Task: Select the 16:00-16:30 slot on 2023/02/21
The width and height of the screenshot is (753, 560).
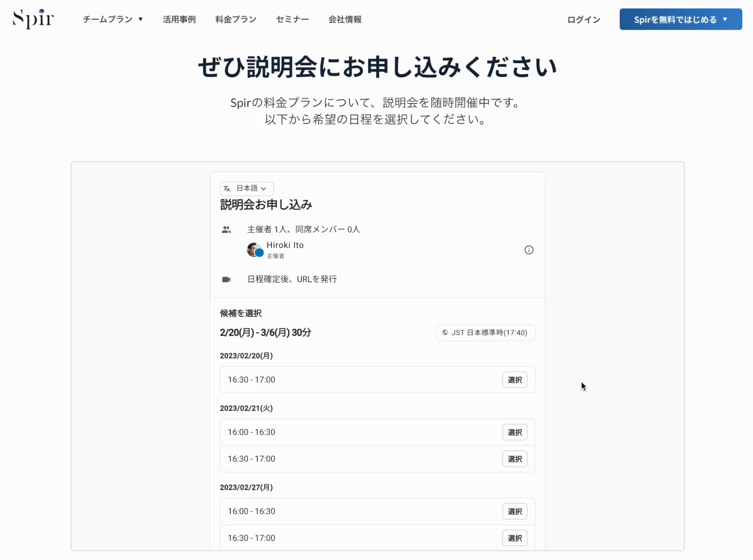Action: pyautogui.click(x=514, y=432)
